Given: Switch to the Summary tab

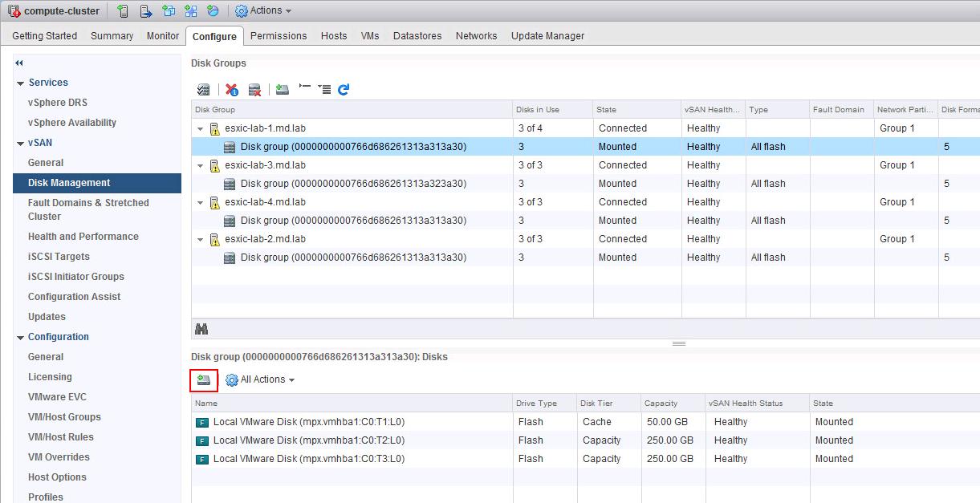Looking at the screenshot, I should click(112, 36).
